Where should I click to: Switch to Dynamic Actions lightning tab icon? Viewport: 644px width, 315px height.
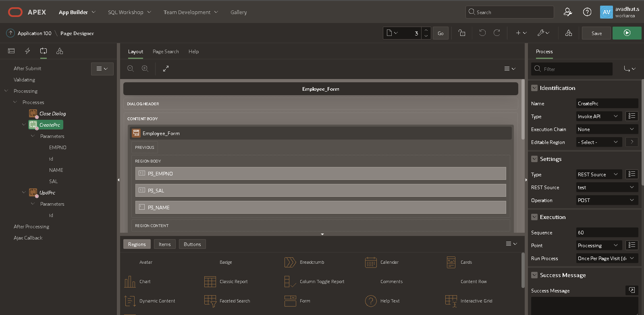click(x=27, y=51)
